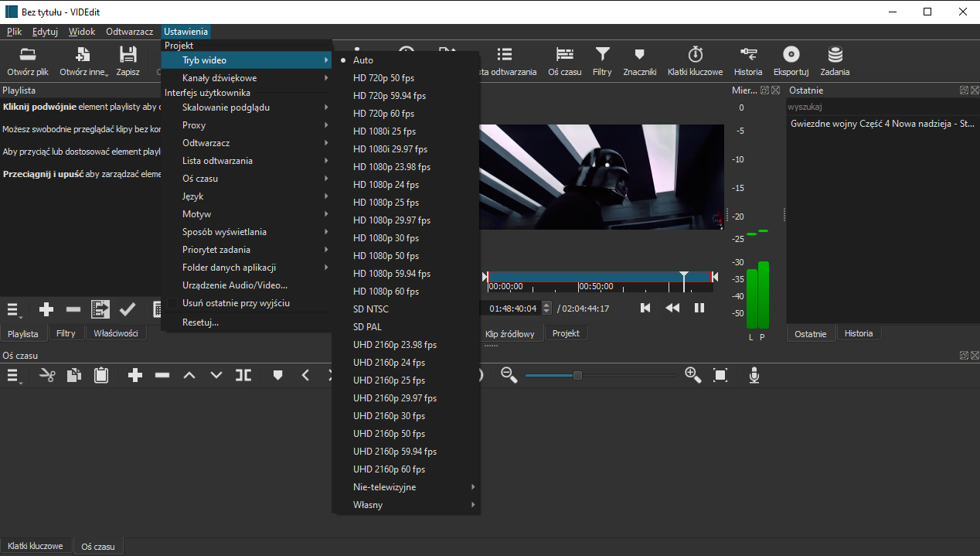The image size is (980, 556).
Task: Expand the Kanały dźwiękowe submenu
Action: (246, 78)
